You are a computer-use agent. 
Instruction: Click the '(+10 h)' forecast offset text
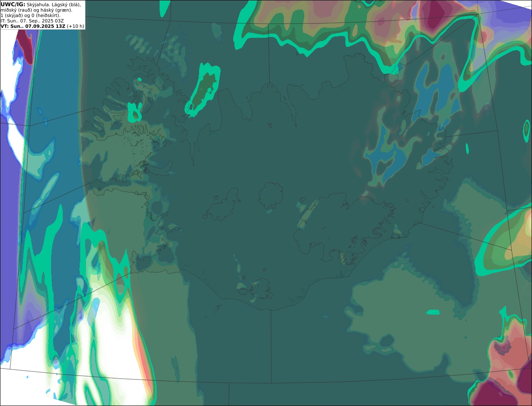point(75,26)
